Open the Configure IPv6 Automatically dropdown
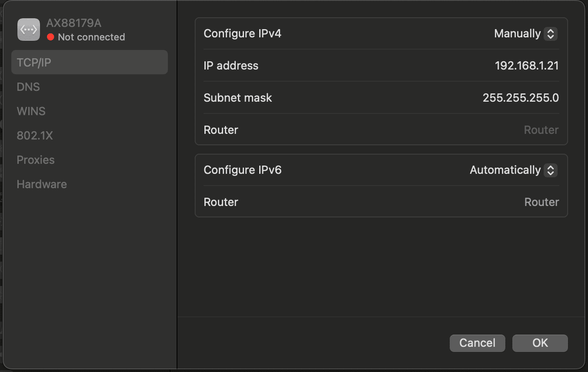Screen dimensions: 588x372 click(513, 170)
